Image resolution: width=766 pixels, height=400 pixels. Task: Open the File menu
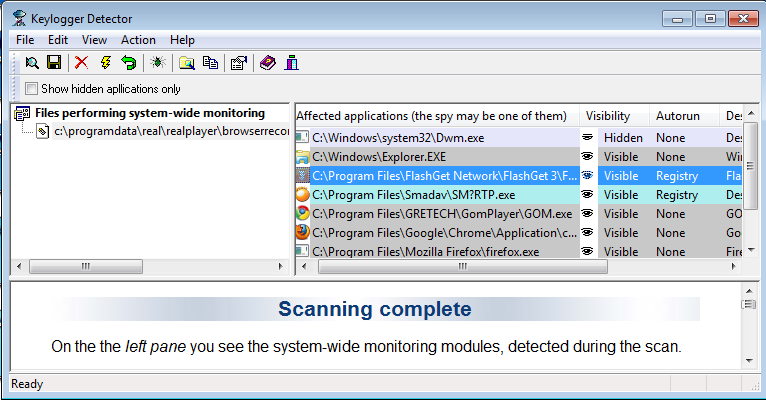(x=25, y=40)
